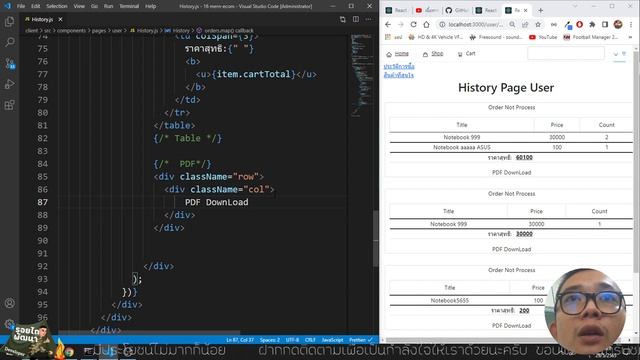640x360 pixels.
Task: Open the Explorer view in VS Code
Action: click(x=9, y=22)
